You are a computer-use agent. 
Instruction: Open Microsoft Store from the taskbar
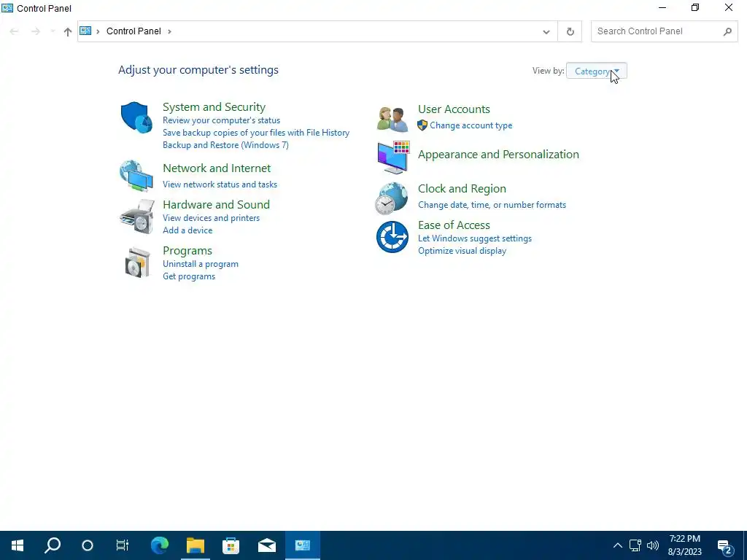coord(231,545)
